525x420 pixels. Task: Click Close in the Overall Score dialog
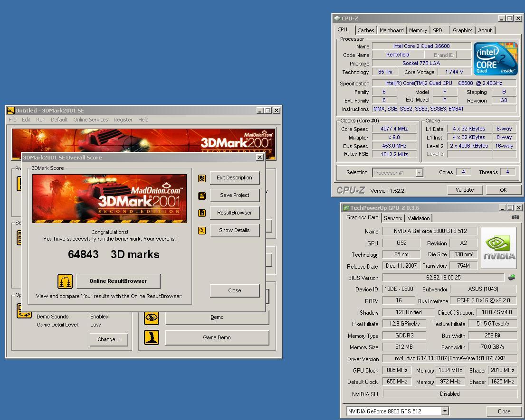(x=234, y=290)
